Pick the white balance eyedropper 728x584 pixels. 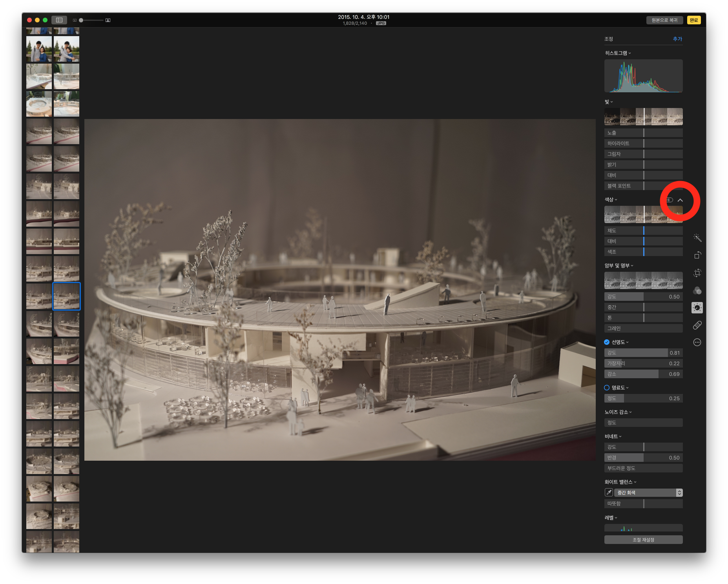[609, 492]
